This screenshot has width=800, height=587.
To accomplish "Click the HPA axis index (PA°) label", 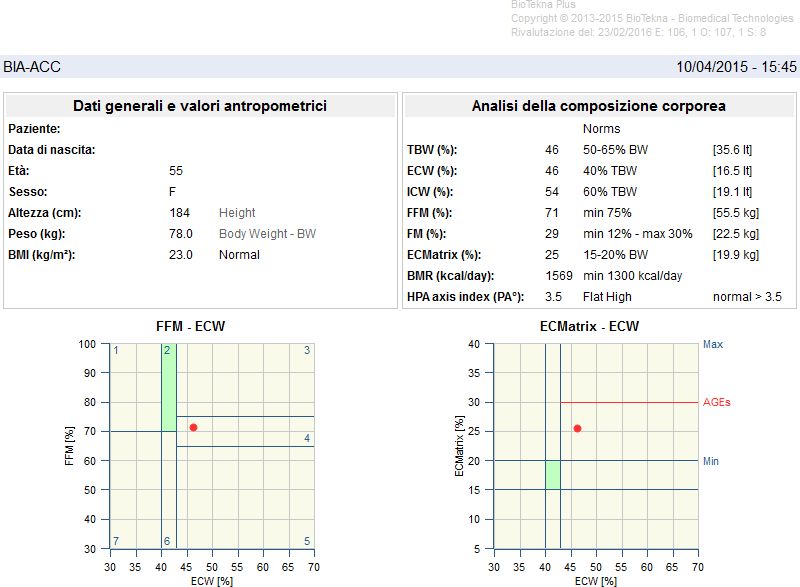I will (x=465, y=297).
